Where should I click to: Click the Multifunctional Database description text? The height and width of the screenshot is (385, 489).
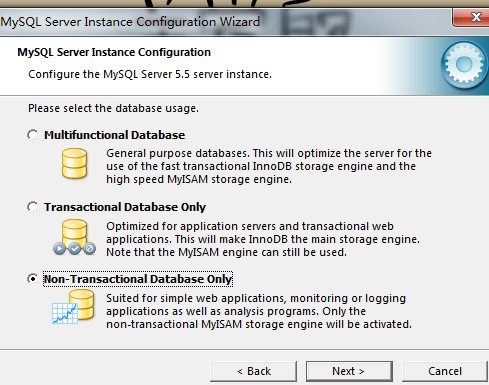coord(269,166)
